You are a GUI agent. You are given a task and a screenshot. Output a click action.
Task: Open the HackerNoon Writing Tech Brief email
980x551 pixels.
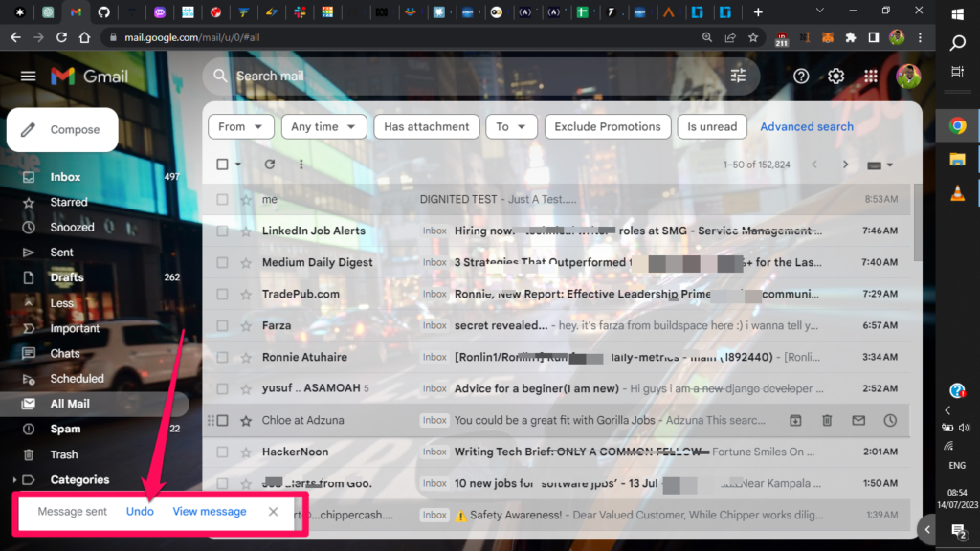click(556, 452)
